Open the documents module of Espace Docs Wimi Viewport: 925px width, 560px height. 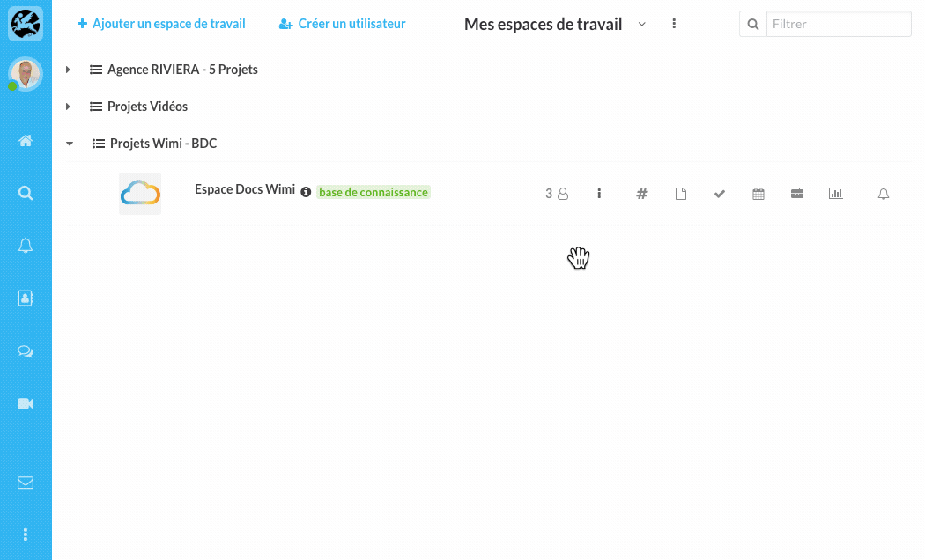pyautogui.click(x=681, y=194)
